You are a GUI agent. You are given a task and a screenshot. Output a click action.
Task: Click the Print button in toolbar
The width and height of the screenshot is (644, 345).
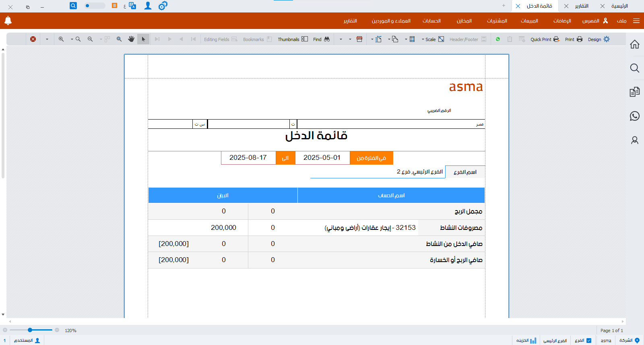click(574, 39)
